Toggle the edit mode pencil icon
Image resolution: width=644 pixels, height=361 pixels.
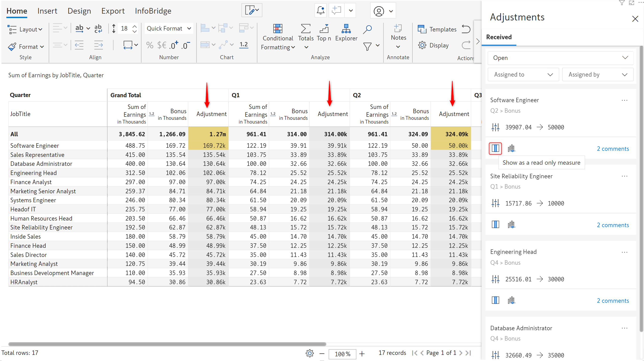252,11
